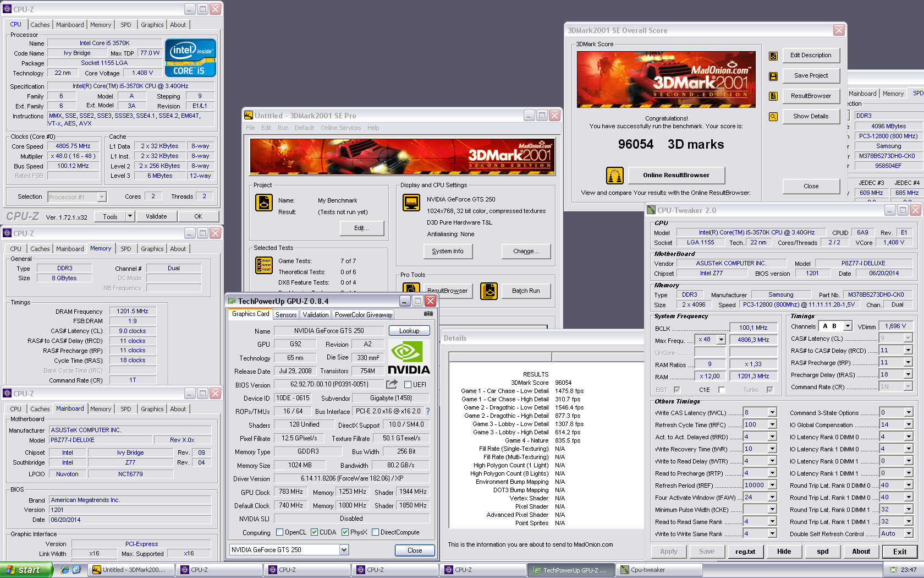Image resolution: width=924 pixels, height=578 pixels.
Task: Open the Validation tab in GPU-Z
Action: click(316, 315)
